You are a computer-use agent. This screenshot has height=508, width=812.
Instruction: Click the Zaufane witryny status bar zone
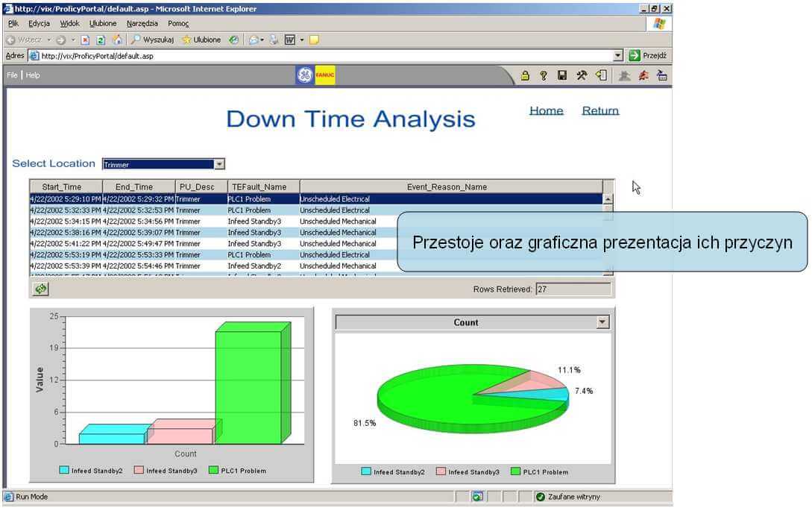pyautogui.click(x=567, y=497)
